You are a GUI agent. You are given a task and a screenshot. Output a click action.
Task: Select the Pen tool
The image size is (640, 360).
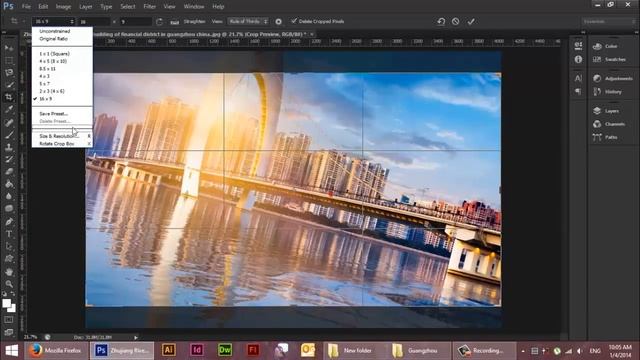click(x=9, y=222)
